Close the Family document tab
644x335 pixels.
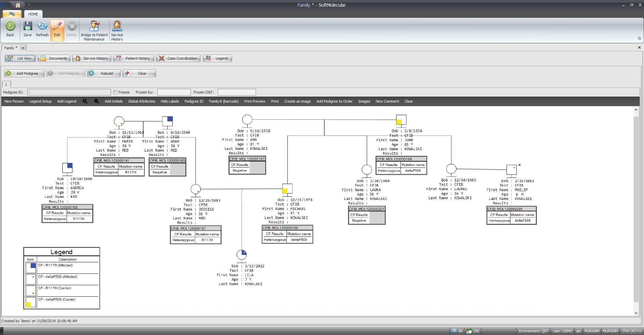tap(23, 48)
